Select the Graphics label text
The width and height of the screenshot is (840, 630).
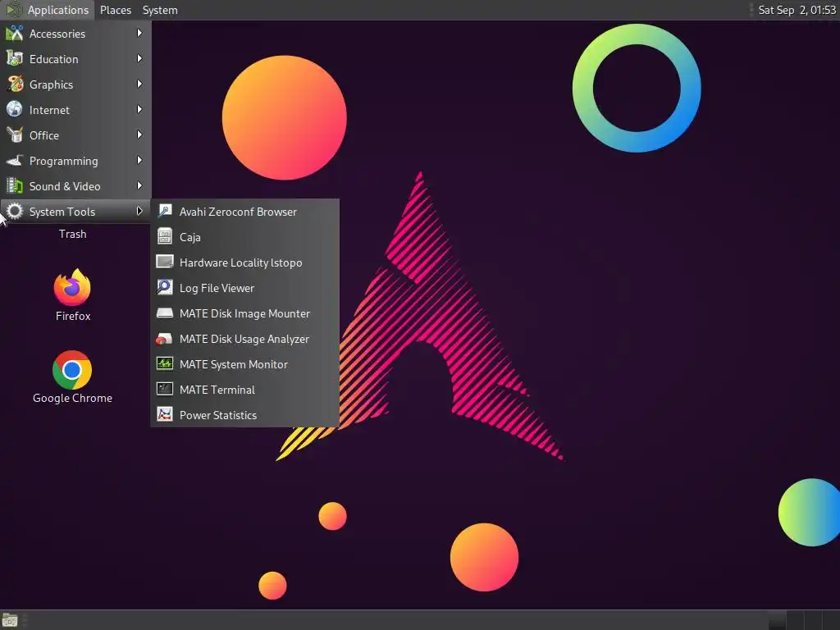[51, 84]
